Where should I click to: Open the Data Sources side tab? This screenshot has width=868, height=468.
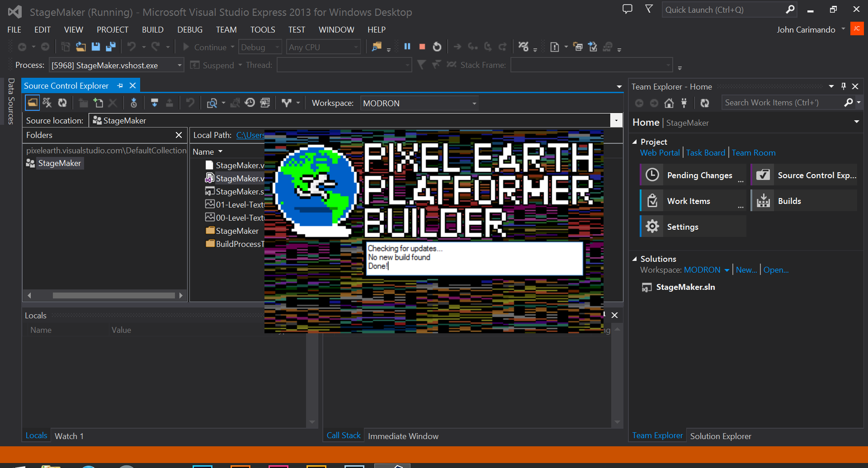pos(11,101)
